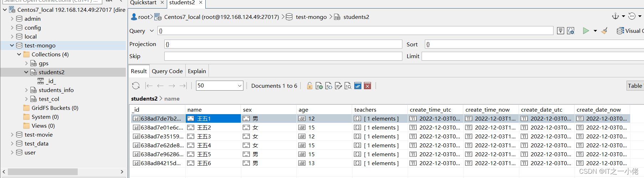Click the circular history icon
Viewport: 644px width, 178px height.
tap(632, 16)
